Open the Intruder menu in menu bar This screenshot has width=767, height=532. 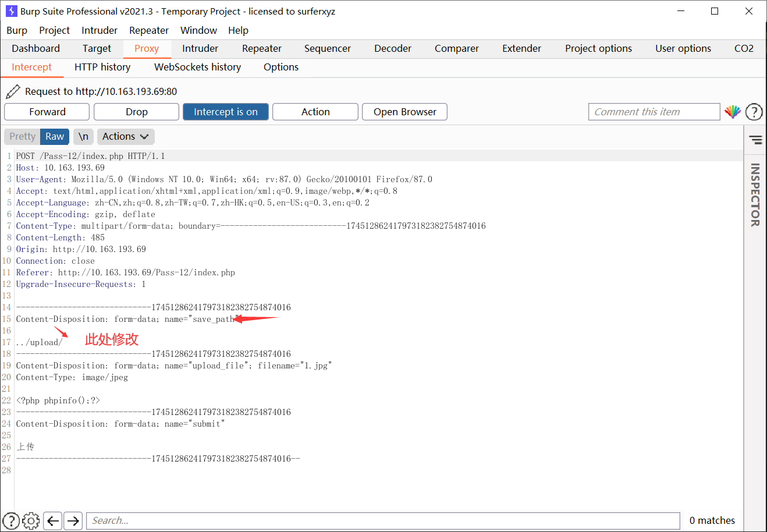(100, 30)
